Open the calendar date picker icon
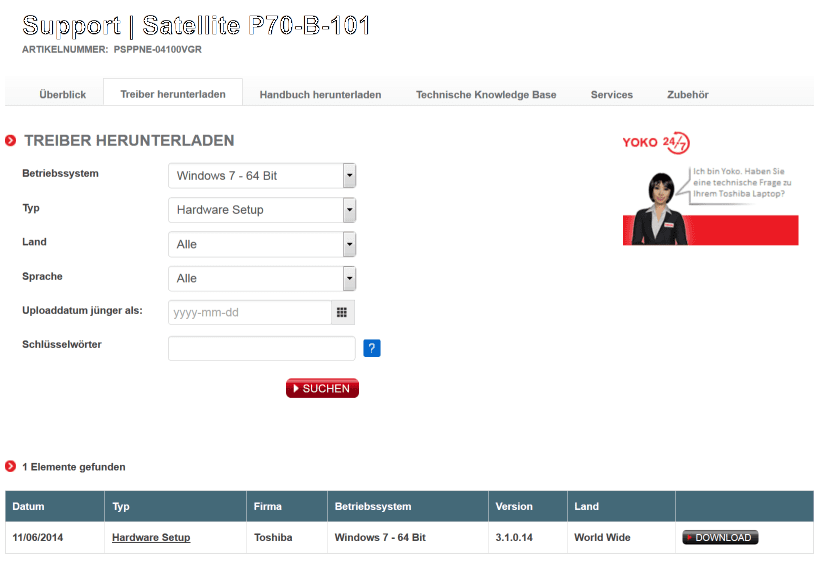Screen dimensions: 818x574 click(x=342, y=313)
